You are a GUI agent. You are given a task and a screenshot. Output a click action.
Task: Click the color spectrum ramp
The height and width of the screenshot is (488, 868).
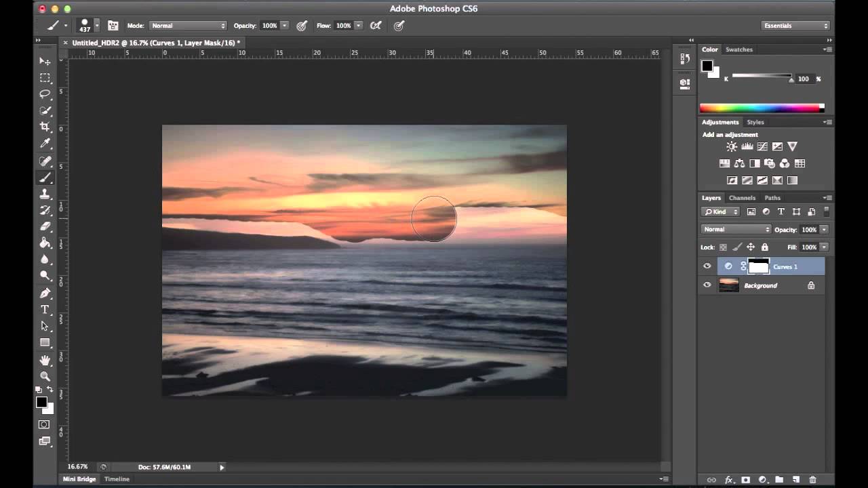point(762,108)
